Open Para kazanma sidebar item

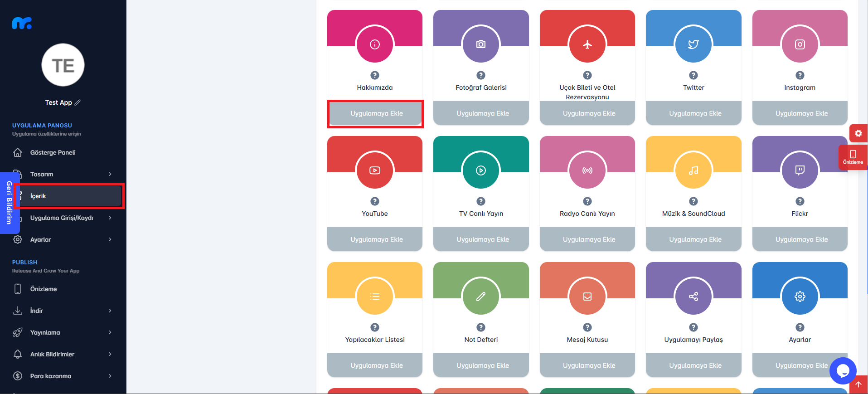[x=63, y=376]
